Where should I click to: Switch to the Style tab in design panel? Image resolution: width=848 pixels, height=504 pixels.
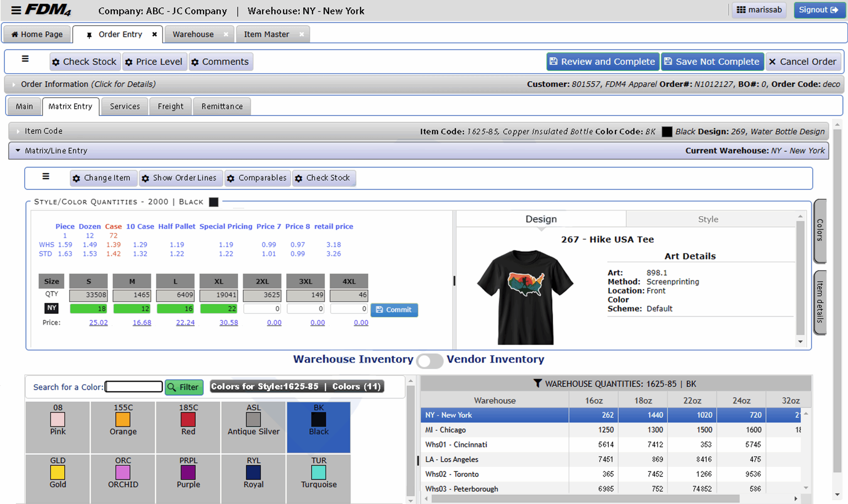point(708,219)
